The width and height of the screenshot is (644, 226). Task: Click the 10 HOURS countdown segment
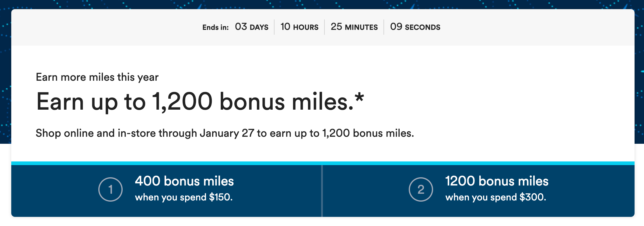tap(299, 27)
